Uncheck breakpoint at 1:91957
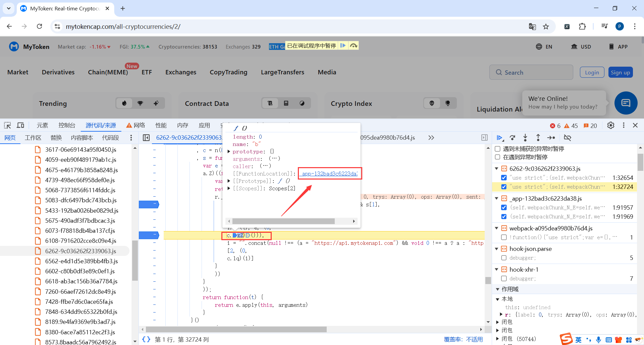 504,208
